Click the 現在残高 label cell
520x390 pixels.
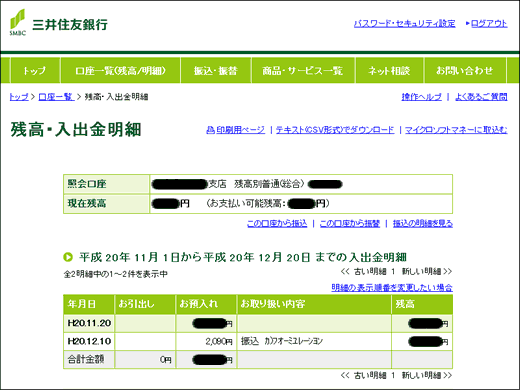click(106, 203)
